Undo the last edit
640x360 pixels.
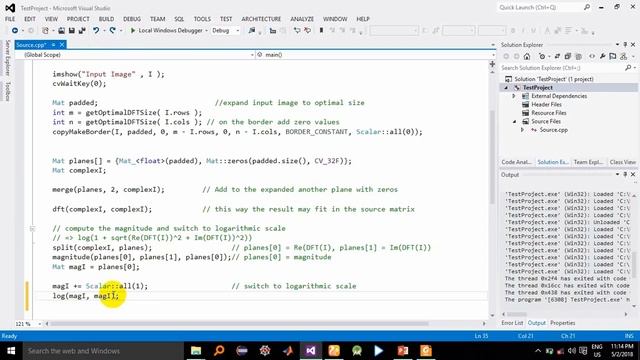tap(96, 31)
